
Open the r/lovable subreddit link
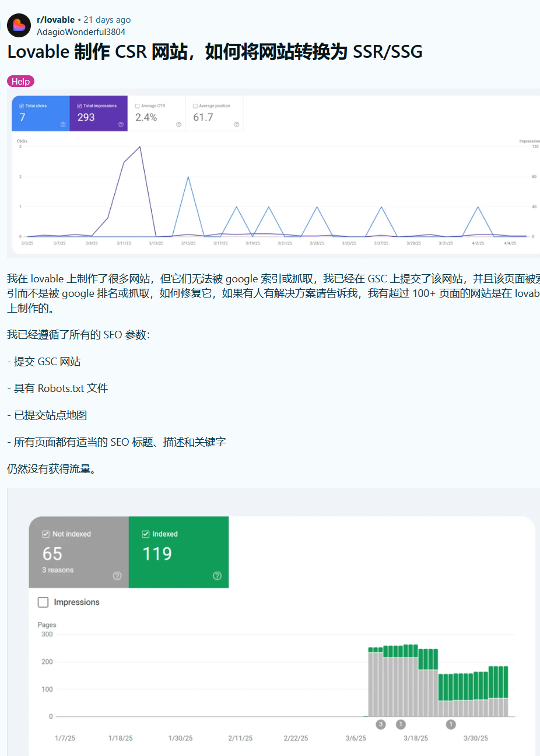[x=55, y=20]
